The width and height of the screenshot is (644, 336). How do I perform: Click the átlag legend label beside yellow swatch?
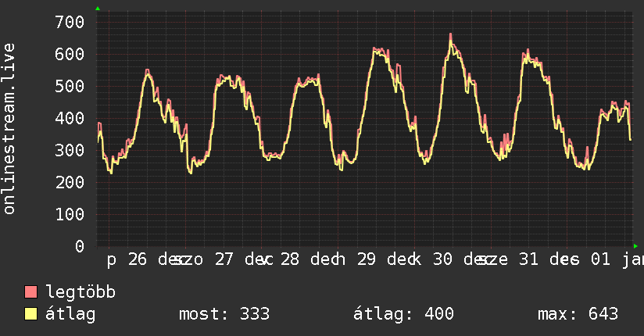point(70,314)
